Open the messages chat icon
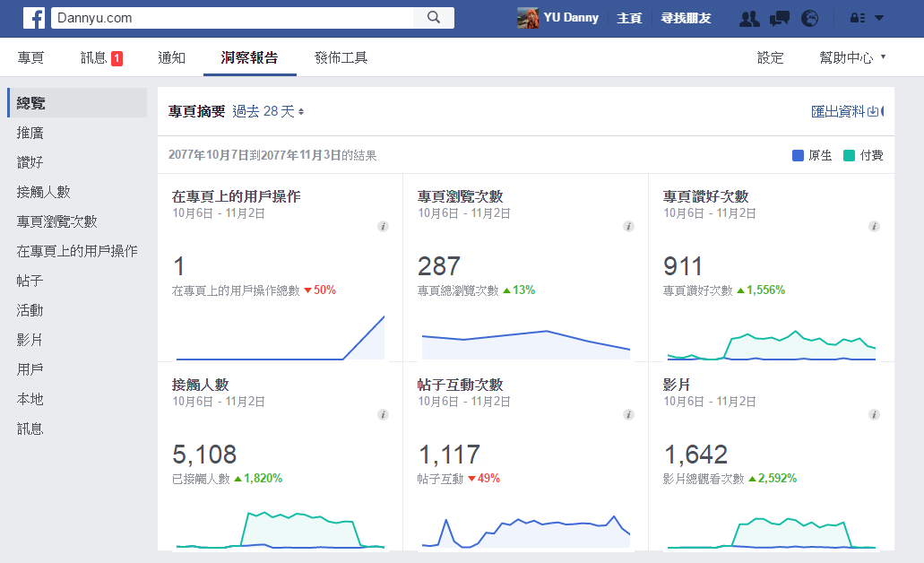Screen dimensions: 924x563 point(780,18)
